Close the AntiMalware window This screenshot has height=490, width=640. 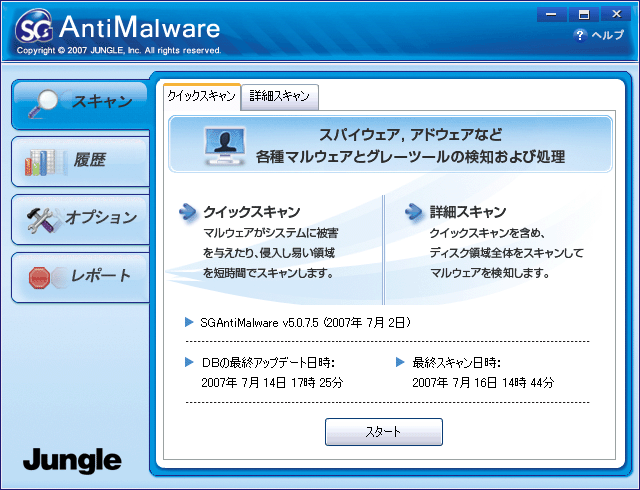(x=617, y=14)
